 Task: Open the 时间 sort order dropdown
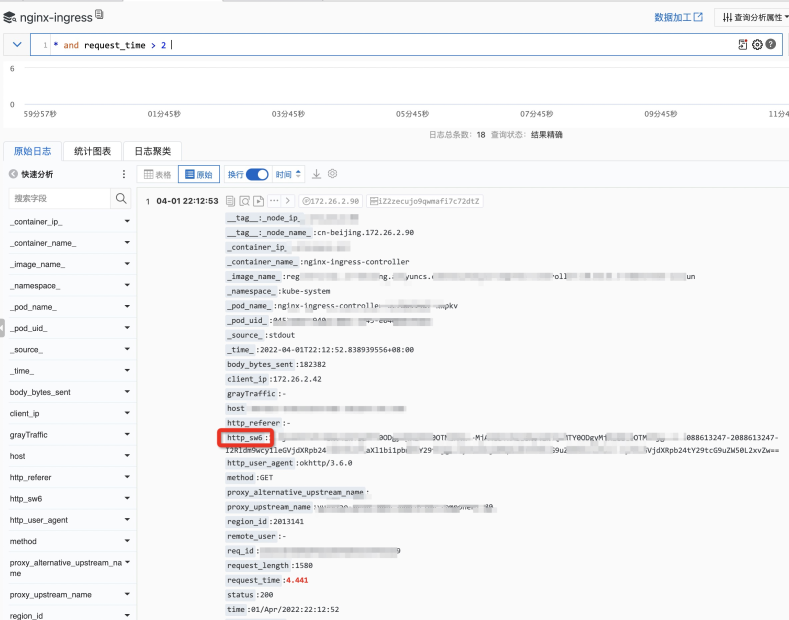pyautogui.click(x=288, y=174)
